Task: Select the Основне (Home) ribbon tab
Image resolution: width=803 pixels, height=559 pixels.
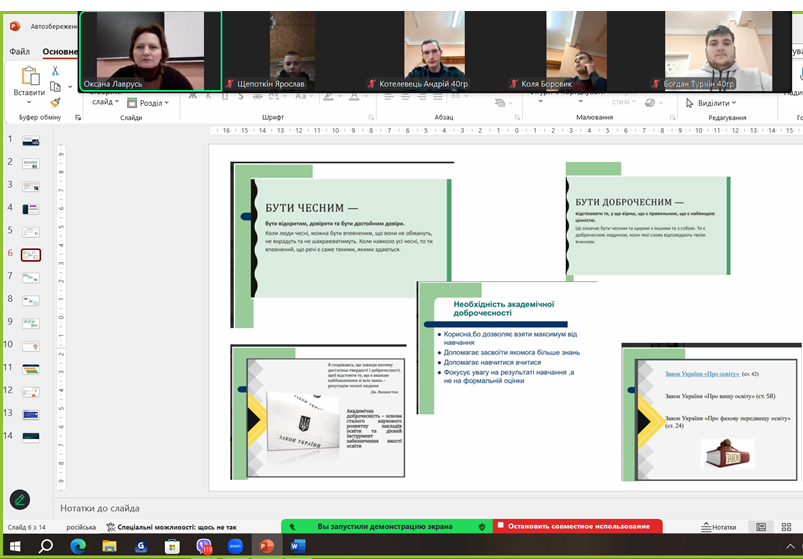Action: (59, 51)
